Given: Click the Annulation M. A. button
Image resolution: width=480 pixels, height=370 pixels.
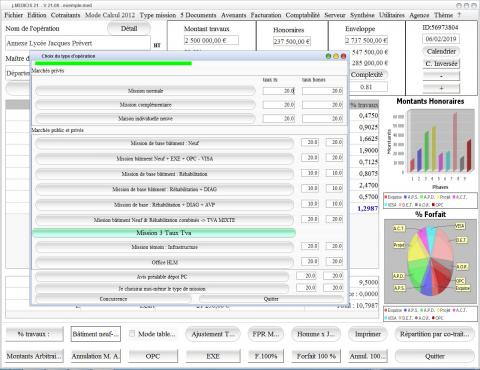Looking at the screenshot, I should click(96, 356).
